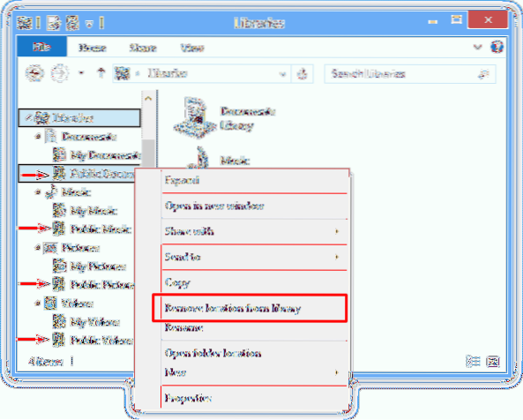Collapse the Music tree node

(x=38, y=192)
